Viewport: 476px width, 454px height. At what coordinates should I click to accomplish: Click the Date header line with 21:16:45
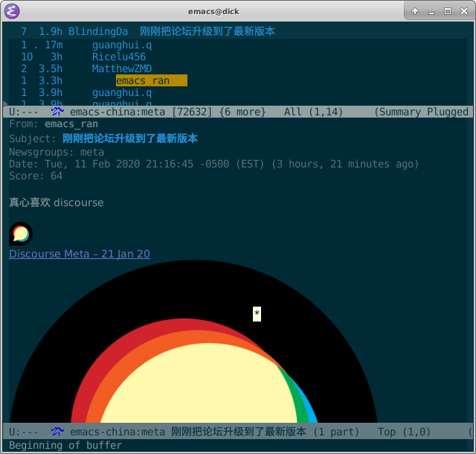click(213, 164)
